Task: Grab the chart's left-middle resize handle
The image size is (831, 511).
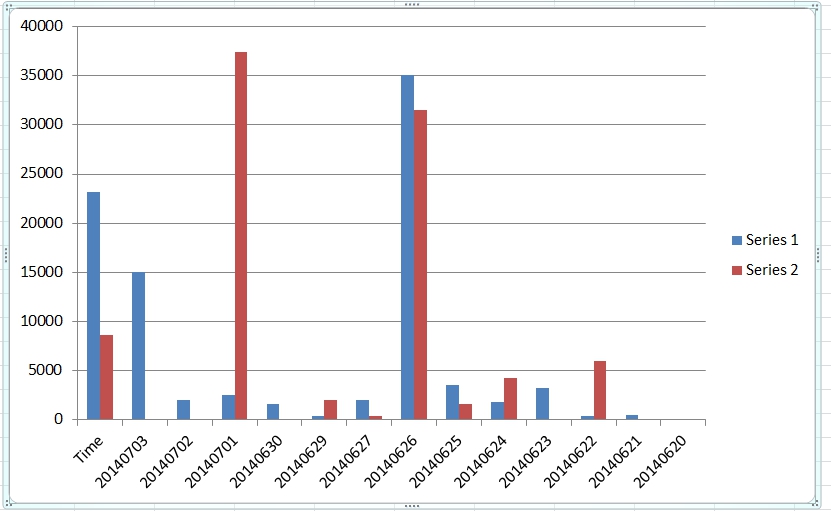Action: pyautogui.click(x=5, y=255)
